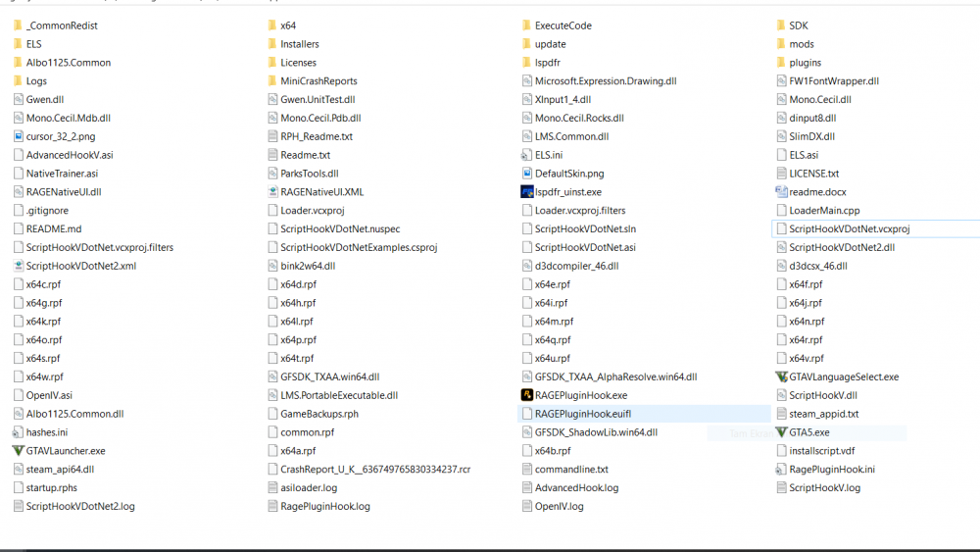Select the RAGEPluginHook.euifl file
Viewport: 980px width, 552px height.
tap(644, 414)
